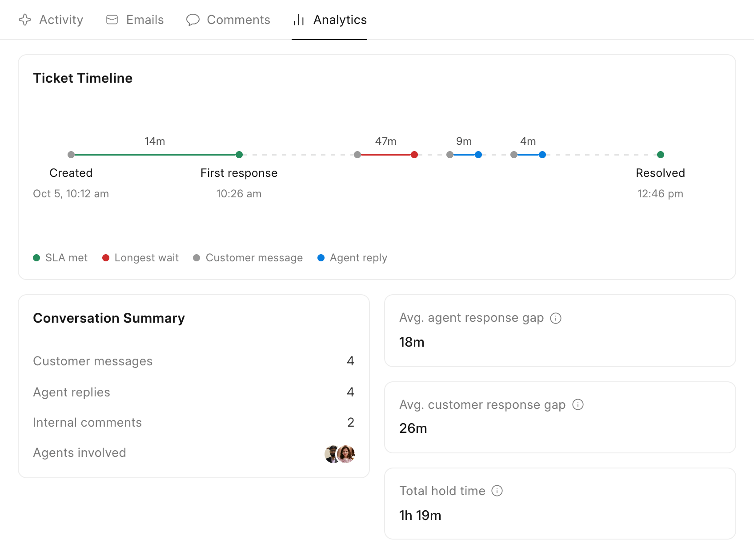This screenshot has width=754, height=560.
Task: Click the 47m duration label
Action: pyautogui.click(x=386, y=141)
